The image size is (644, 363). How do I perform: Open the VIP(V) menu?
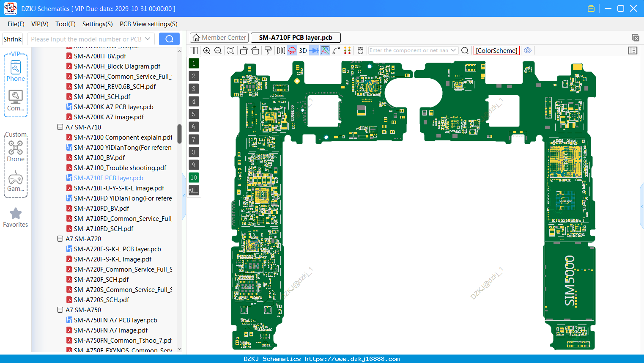coord(40,24)
